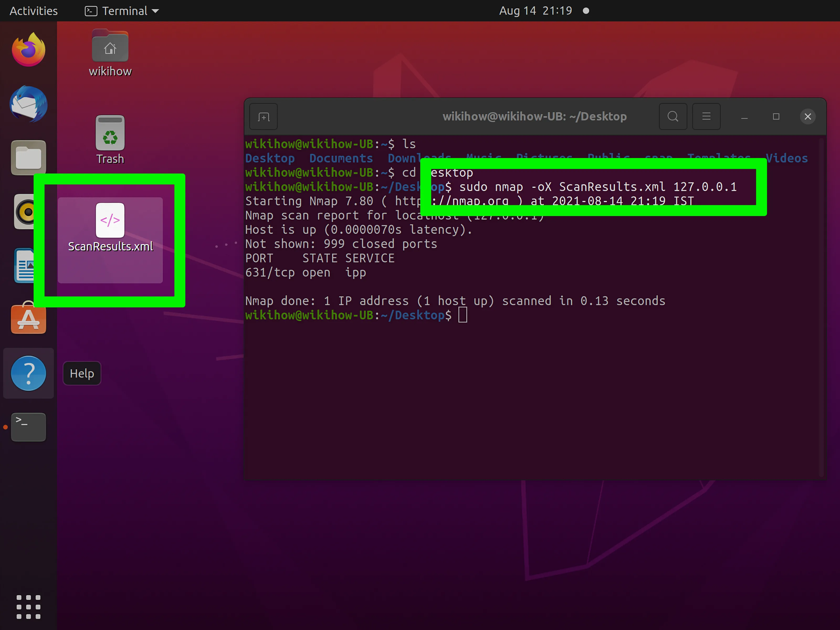The width and height of the screenshot is (840, 630).
Task: Click the Terminal icon in the dock
Action: [28, 427]
